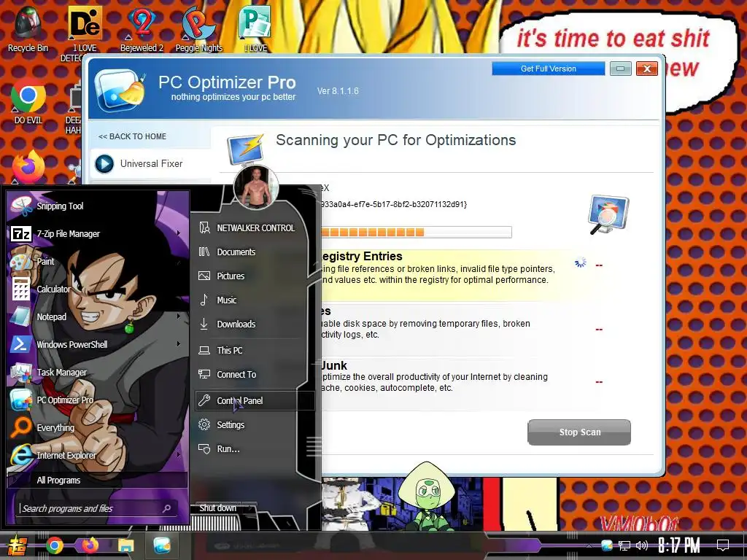Click the volume tray icon

[642, 545]
